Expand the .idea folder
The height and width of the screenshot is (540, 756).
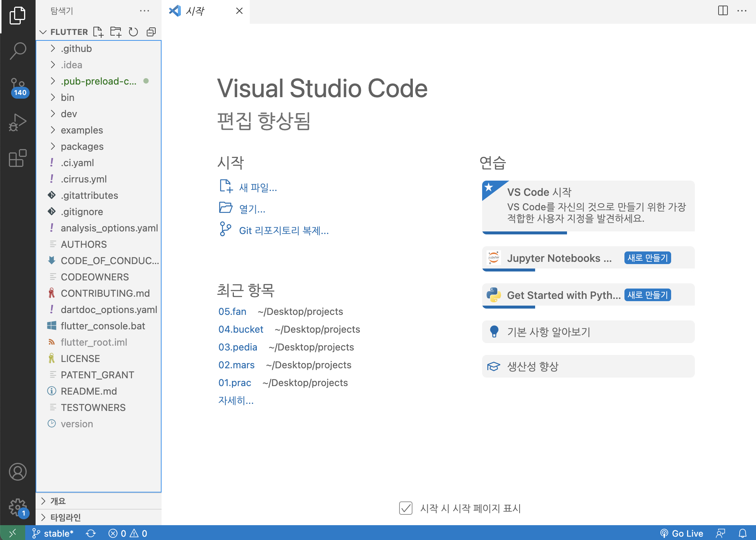tap(99, 65)
